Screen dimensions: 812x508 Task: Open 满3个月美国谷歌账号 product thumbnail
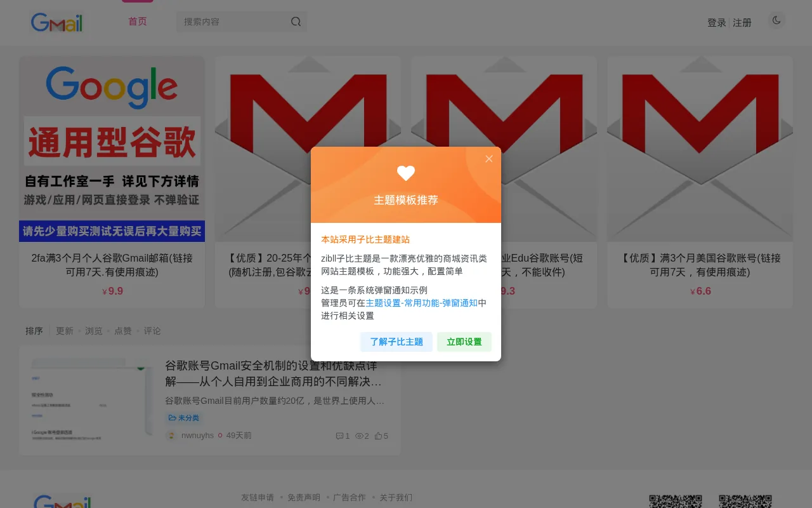[700, 149]
